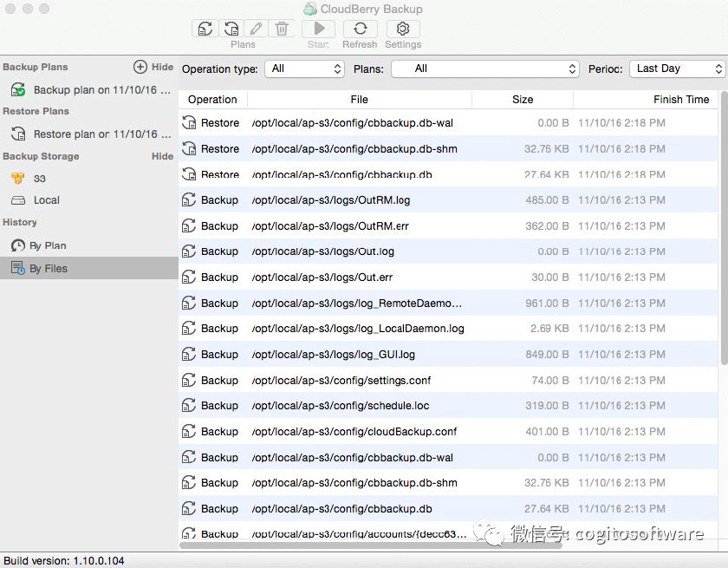
Task: Click the 401.00 B size value
Action: 547,432
